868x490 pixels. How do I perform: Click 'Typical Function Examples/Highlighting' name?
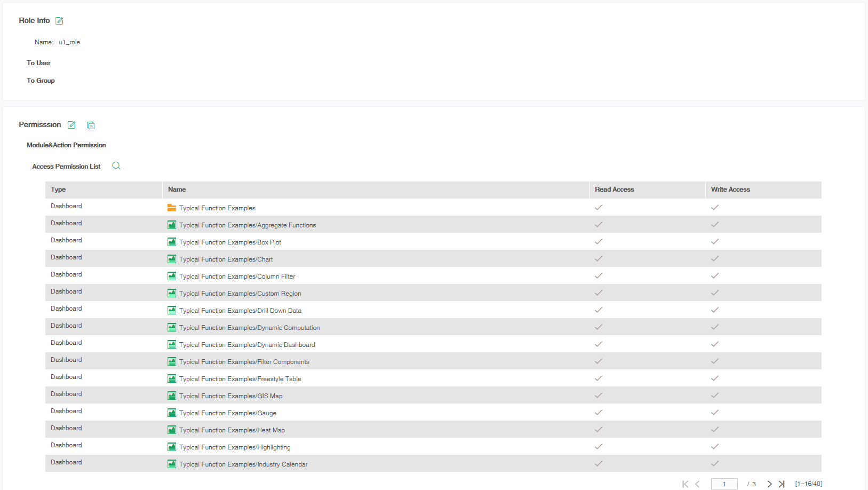(235, 447)
